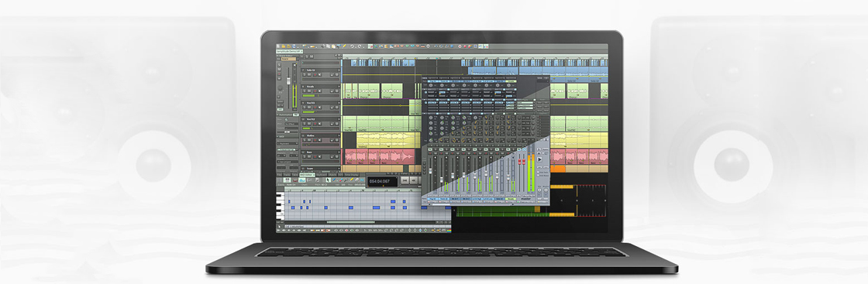This screenshot has width=868, height=284.
Task: Open the Keyboard tab in bottom panel
Action: (321, 175)
